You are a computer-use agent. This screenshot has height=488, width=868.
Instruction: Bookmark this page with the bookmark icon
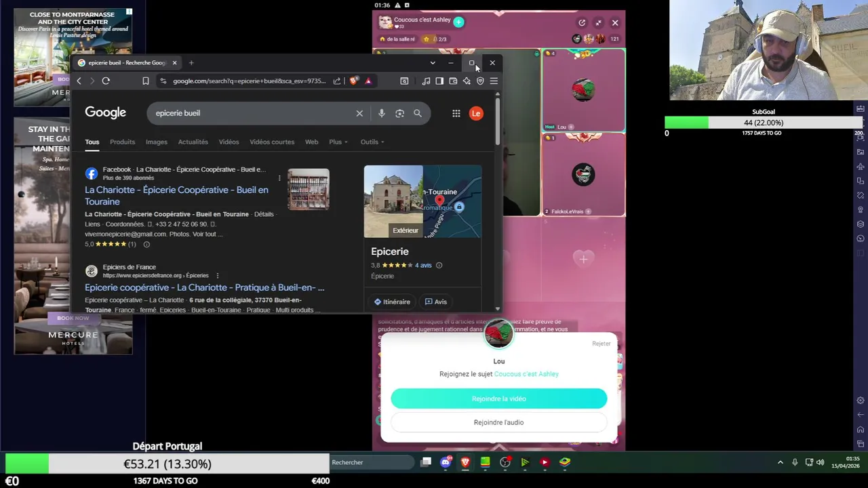[x=145, y=81]
